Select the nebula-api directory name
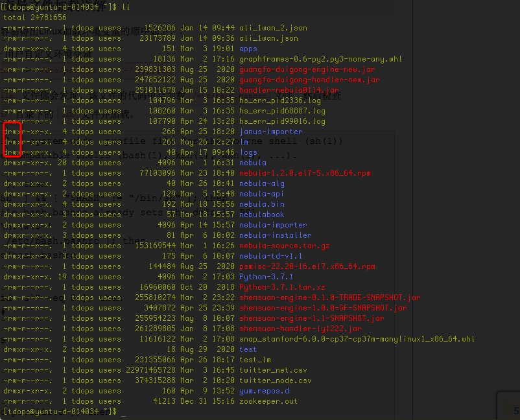This screenshot has width=520, height=420. 262,194
